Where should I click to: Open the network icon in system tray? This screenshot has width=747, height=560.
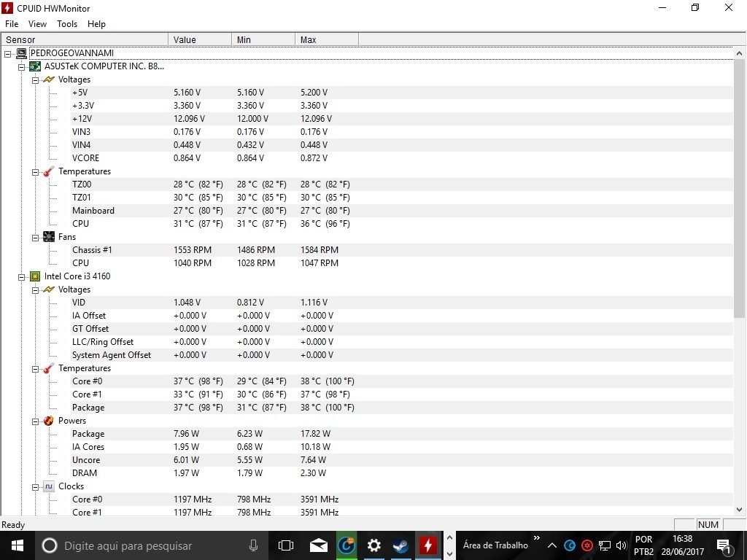pos(605,545)
